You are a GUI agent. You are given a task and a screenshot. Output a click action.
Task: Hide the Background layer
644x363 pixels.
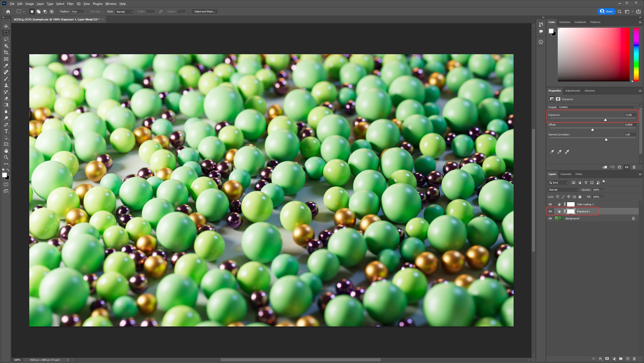click(x=550, y=219)
